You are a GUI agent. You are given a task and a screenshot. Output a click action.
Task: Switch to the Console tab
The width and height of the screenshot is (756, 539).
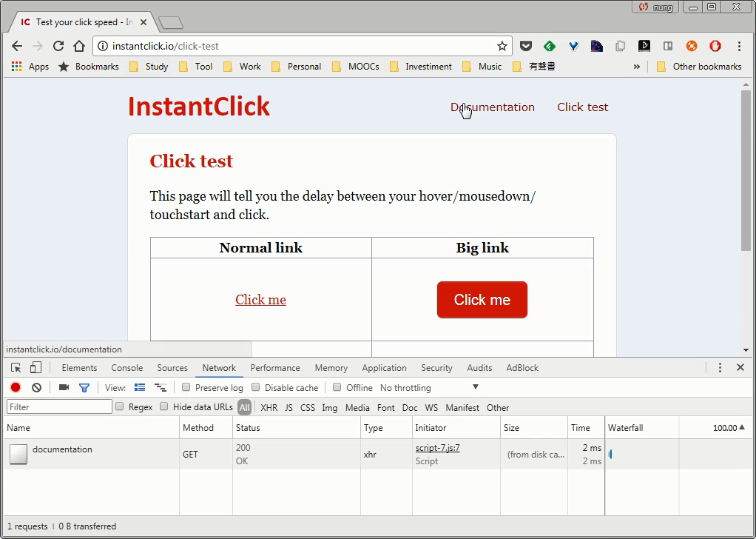126,368
